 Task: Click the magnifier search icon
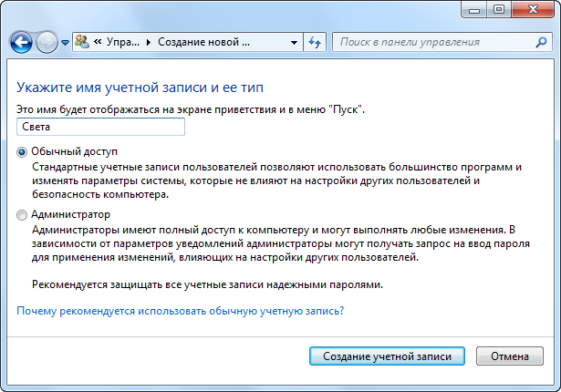[541, 42]
